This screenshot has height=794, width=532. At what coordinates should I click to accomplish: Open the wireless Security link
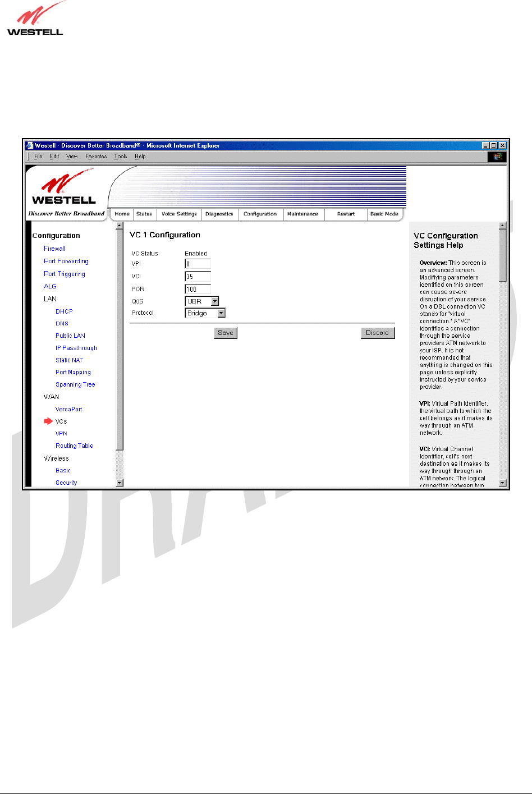(66, 483)
